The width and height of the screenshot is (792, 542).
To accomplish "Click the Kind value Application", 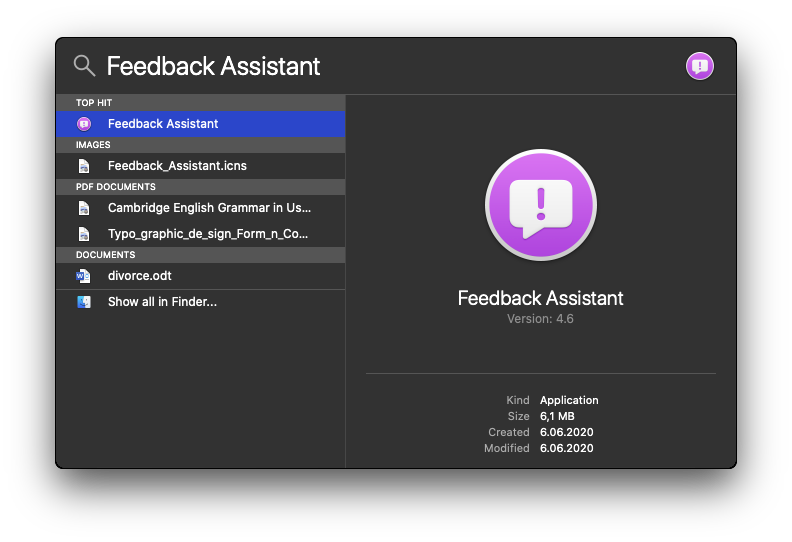I will point(569,400).
